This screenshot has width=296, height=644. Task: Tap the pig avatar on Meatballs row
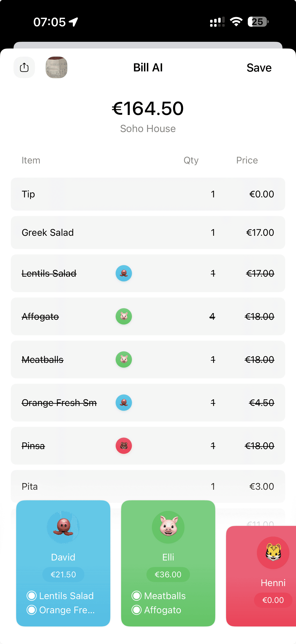click(x=124, y=359)
